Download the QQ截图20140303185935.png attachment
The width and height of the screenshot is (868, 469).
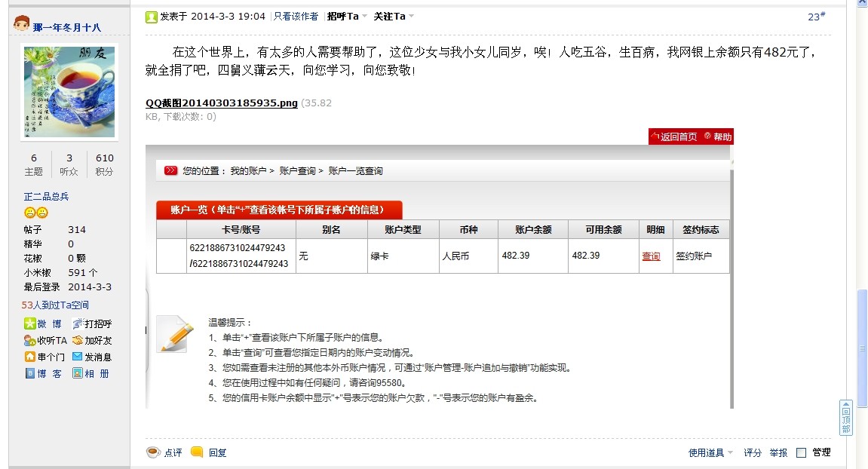pos(222,103)
